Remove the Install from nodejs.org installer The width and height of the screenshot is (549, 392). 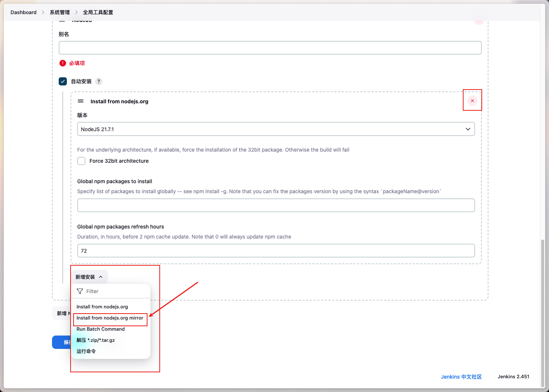point(472,101)
